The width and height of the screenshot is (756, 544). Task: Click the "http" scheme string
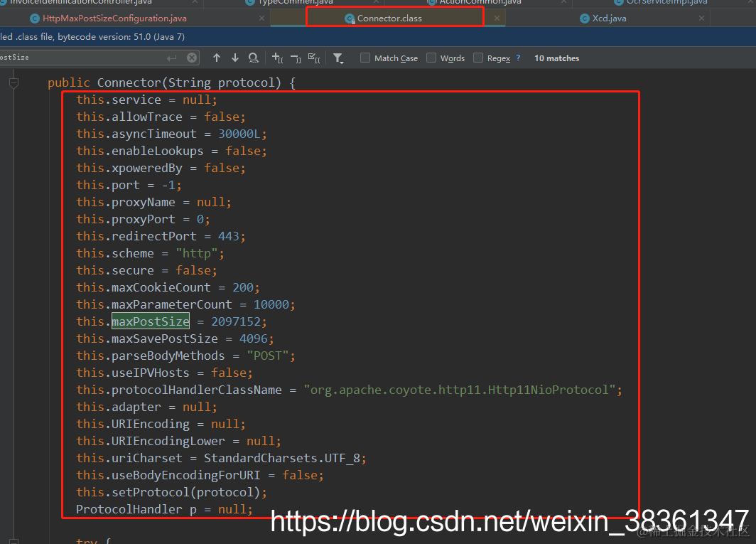(x=197, y=253)
